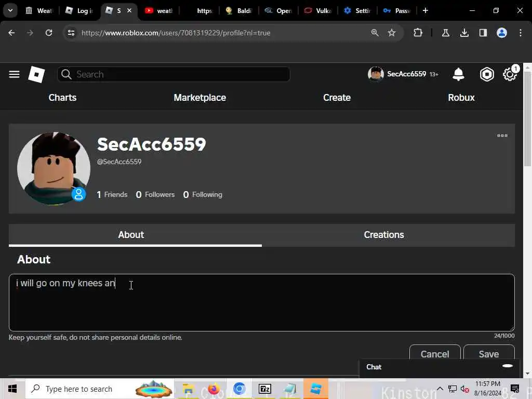View site information icon in address bar
The image size is (532, 399).
point(71,33)
